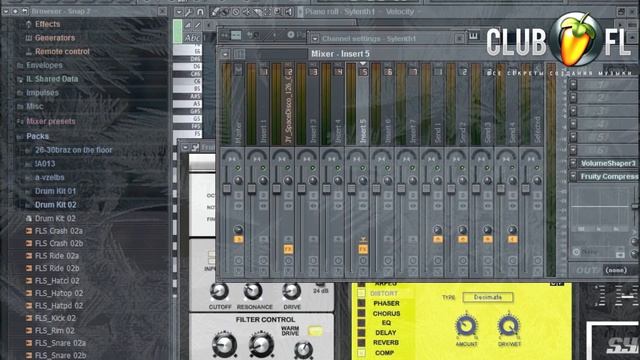Enable the PHASER effect checkbox in Sylenth1
640x360 pixels.
(361, 303)
